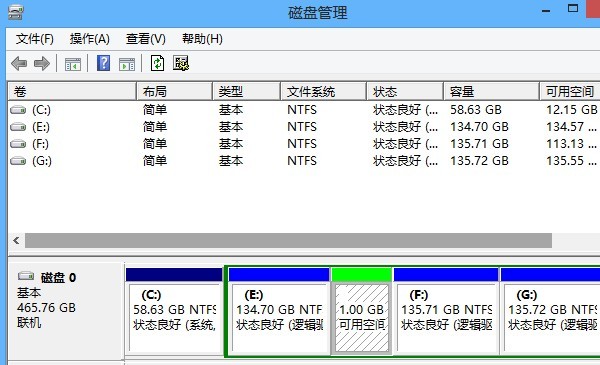Select the 1.00 GB free space block

click(x=362, y=311)
